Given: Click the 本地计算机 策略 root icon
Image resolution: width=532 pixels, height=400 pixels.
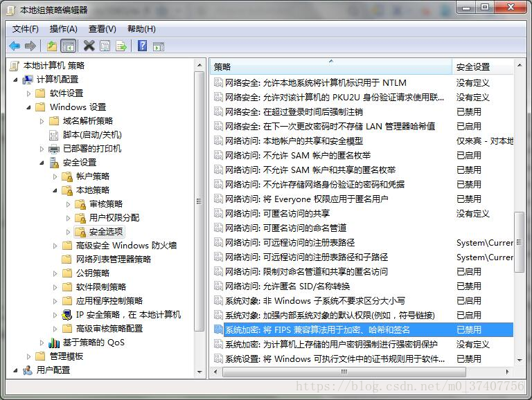Looking at the screenshot, I should (15, 66).
